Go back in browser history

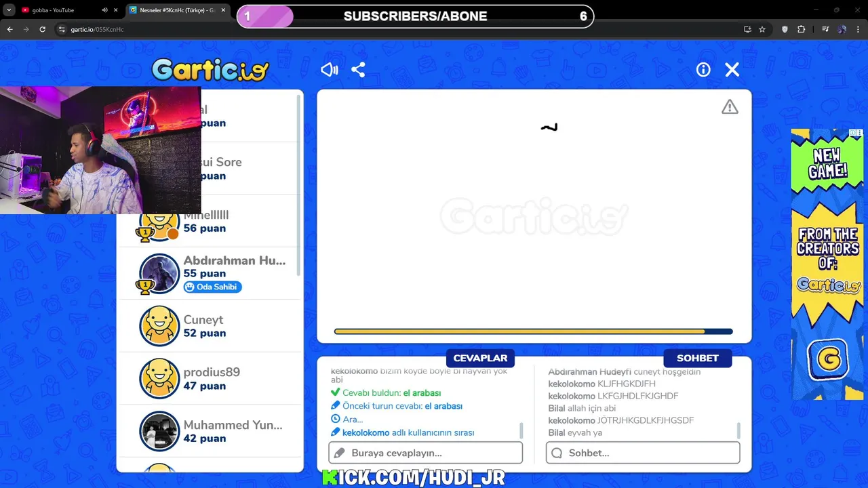(x=9, y=29)
